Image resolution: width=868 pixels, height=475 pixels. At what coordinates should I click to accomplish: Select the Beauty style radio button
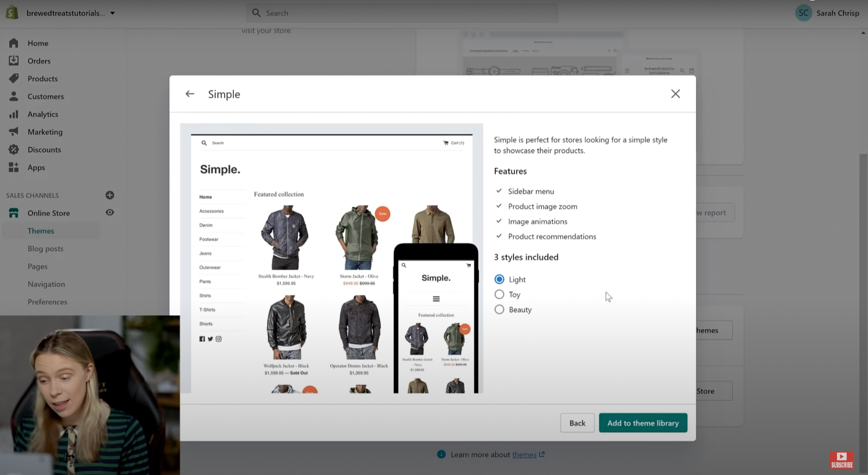[499, 309]
